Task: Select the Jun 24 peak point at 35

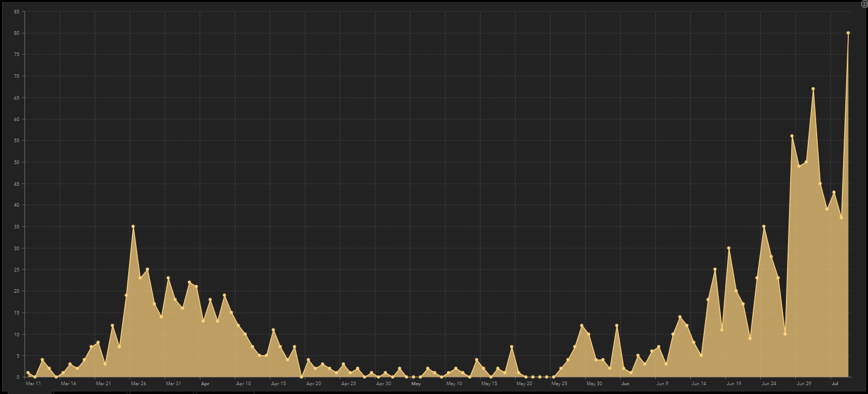Action: [764, 226]
